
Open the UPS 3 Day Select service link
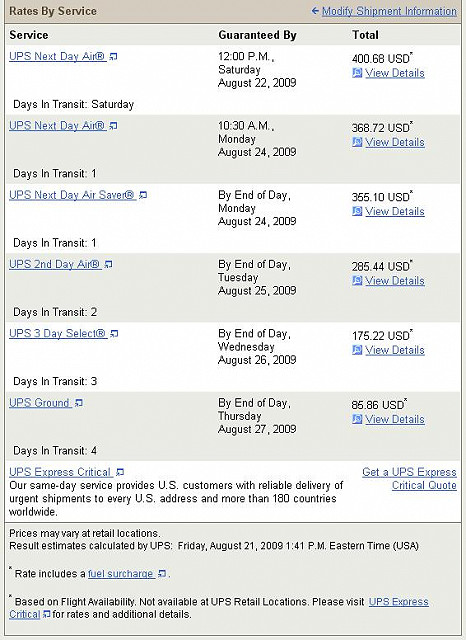pos(58,333)
